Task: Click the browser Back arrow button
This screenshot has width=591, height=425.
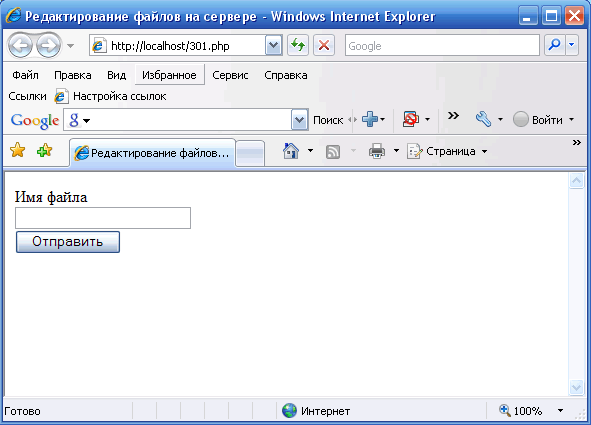Action: coord(20,46)
